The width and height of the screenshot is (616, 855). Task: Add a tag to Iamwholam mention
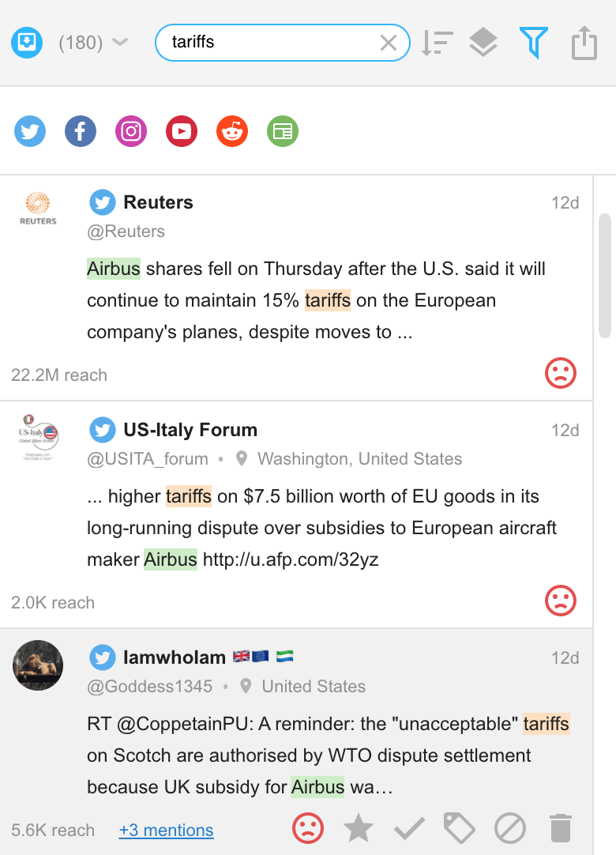click(460, 828)
